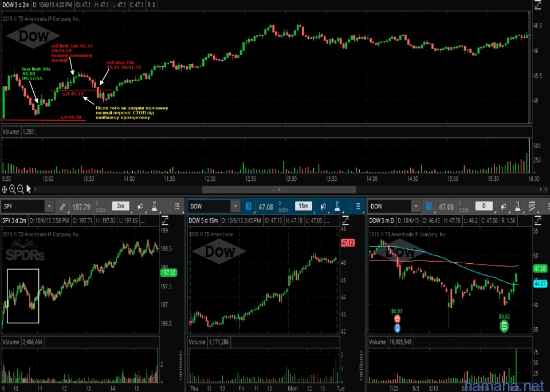
Task: Click the 15m timeframe button
Action: point(303,206)
